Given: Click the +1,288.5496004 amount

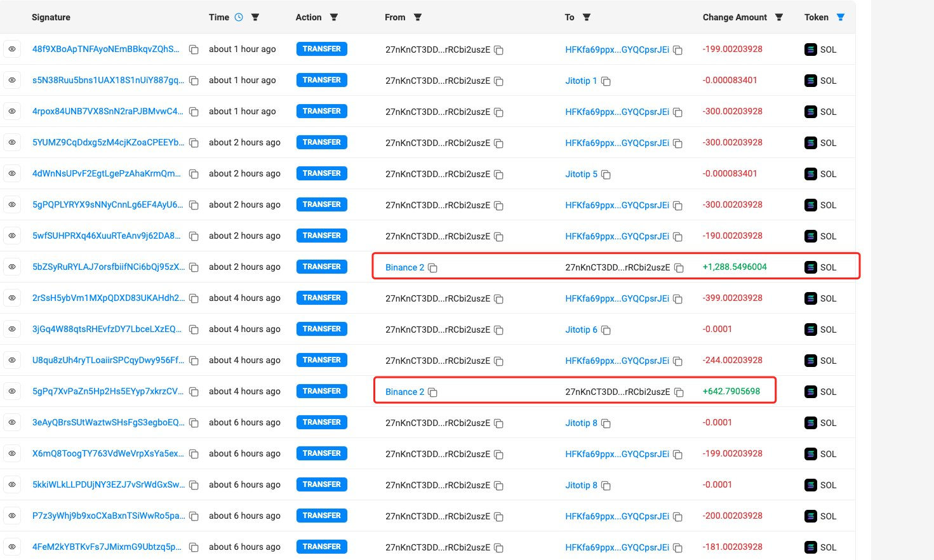Looking at the screenshot, I should tap(735, 267).
